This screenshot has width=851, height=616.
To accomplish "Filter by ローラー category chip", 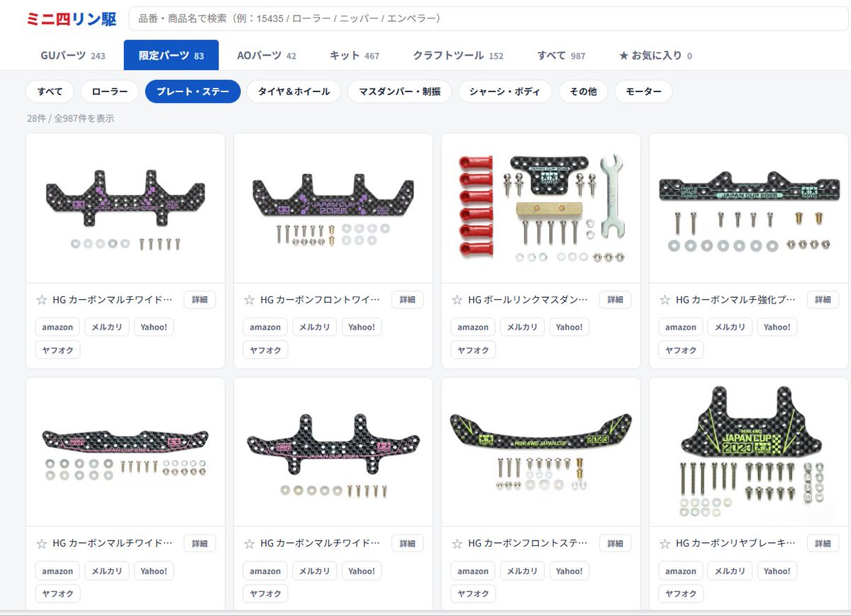I will (x=110, y=91).
